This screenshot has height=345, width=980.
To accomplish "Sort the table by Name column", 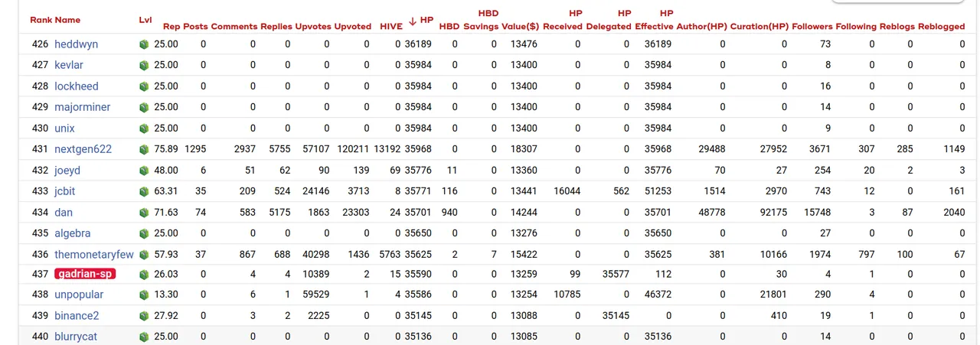I will coord(67,20).
